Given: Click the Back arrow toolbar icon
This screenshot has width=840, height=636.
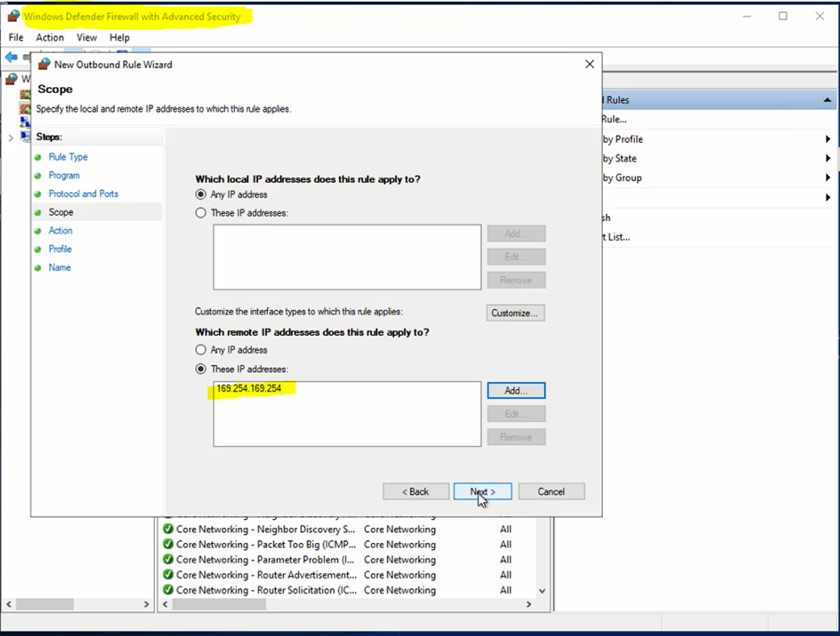Looking at the screenshot, I should (x=10, y=56).
